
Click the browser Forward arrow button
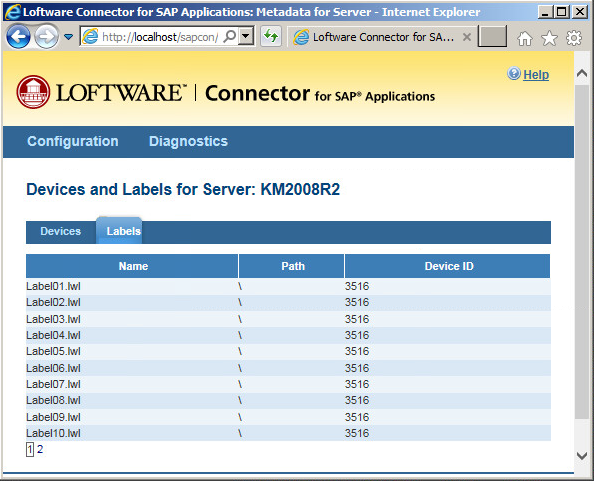coord(46,37)
